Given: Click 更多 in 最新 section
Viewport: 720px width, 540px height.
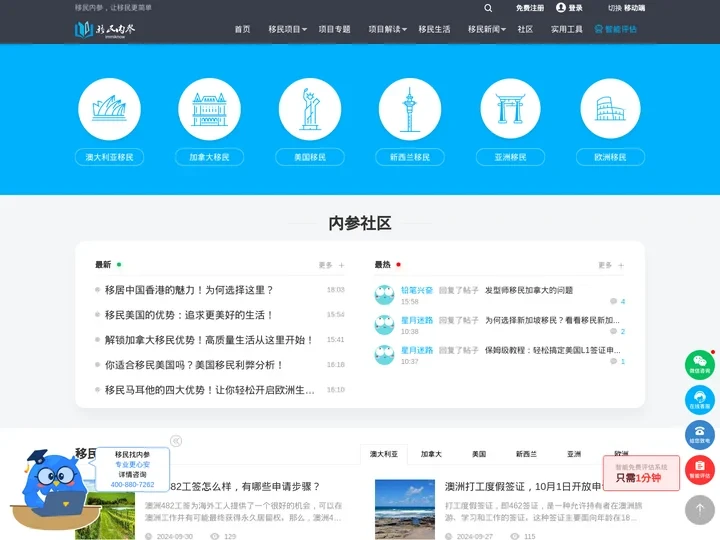Looking at the screenshot, I should click(x=325, y=265).
